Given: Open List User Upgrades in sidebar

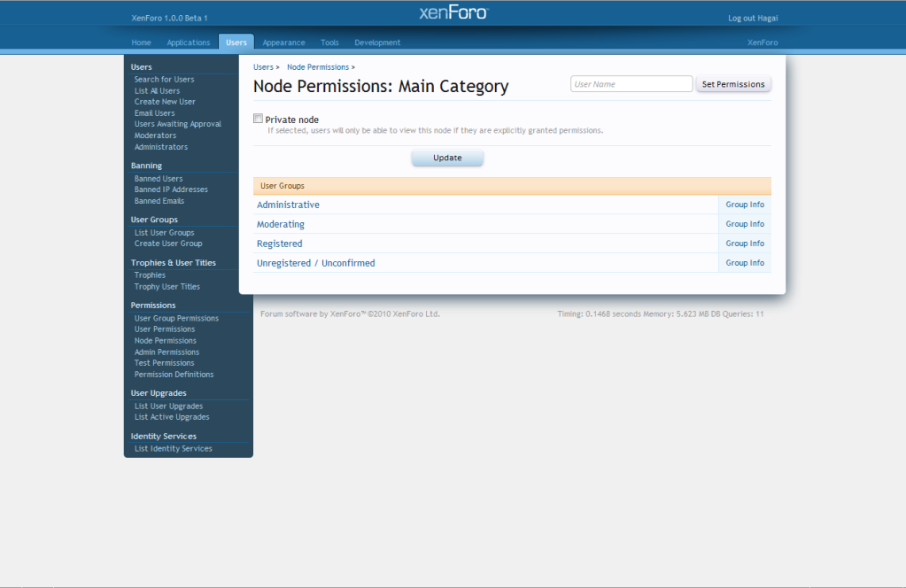Looking at the screenshot, I should pyautogui.click(x=169, y=406).
